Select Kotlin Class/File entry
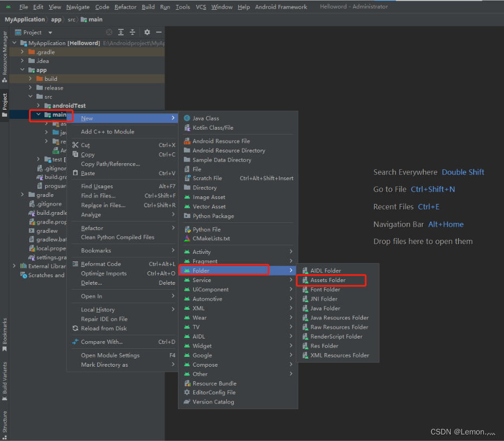 tap(238, 127)
